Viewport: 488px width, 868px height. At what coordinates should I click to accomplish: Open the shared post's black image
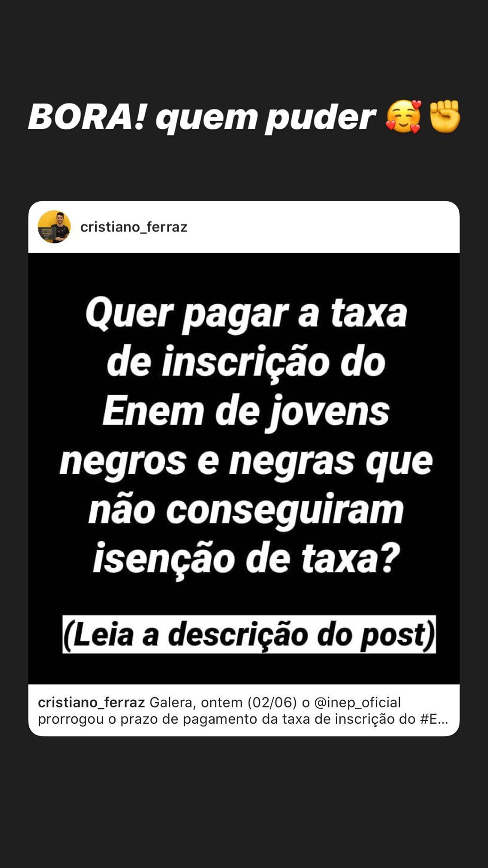[x=244, y=468]
